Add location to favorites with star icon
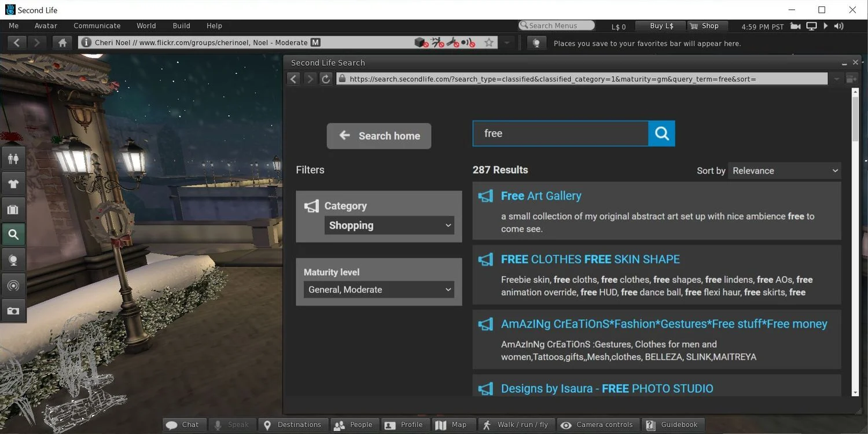Screen dimensions: 868x434 point(489,43)
